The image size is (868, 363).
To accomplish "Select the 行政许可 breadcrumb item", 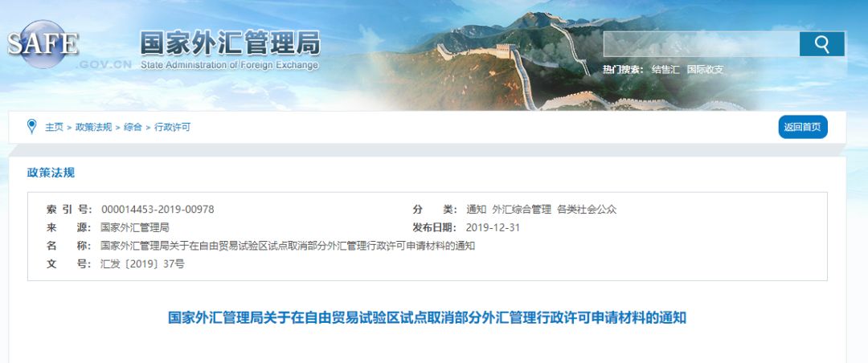I will pyautogui.click(x=172, y=127).
